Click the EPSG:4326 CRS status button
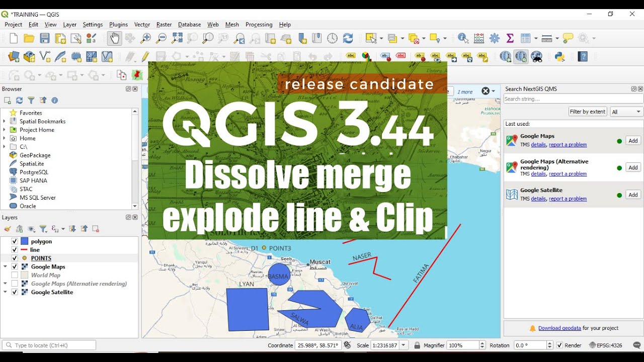Screen dimensions: 644x362 [606, 345]
